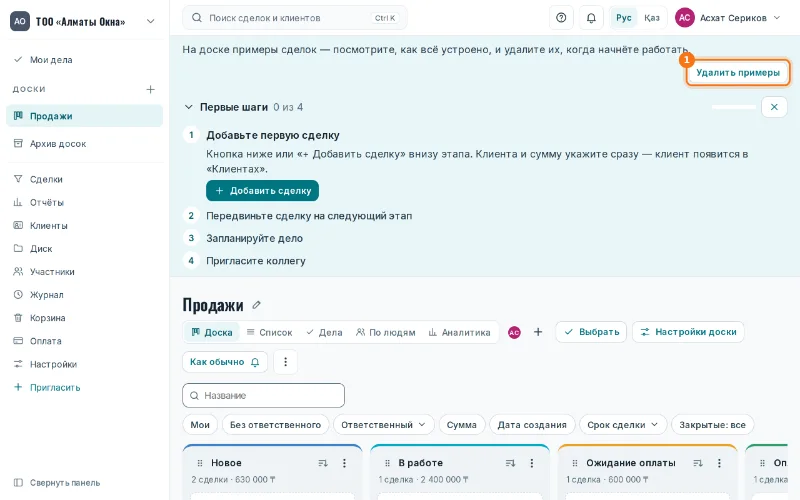Image resolution: width=800 pixels, height=500 pixels.
Task: Click the AO company logo badge
Action: [x=20, y=21]
